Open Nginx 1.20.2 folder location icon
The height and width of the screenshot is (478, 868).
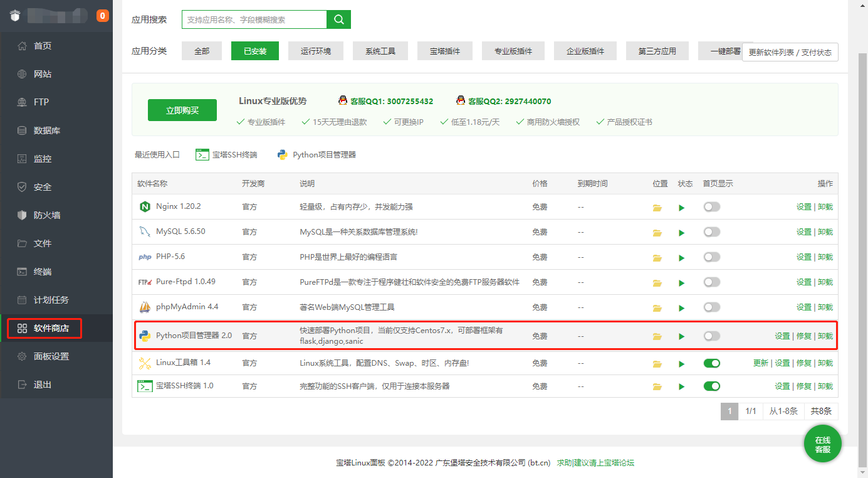(x=657, y=208)
